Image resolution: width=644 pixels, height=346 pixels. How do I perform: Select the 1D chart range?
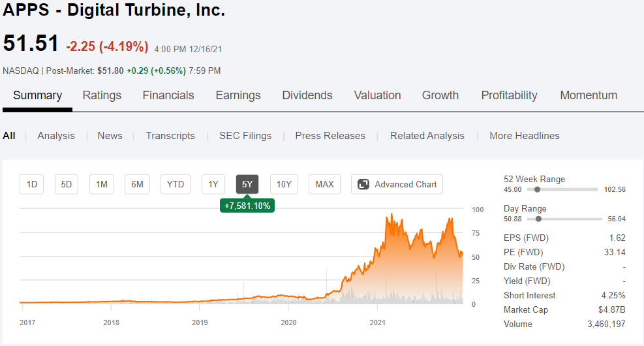click(x=31, y=184)
